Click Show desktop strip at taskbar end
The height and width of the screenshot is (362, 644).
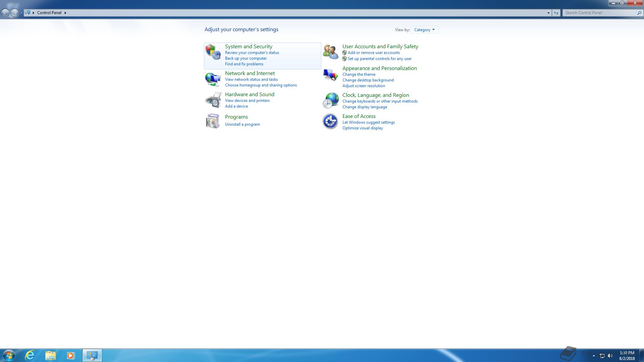641,355
